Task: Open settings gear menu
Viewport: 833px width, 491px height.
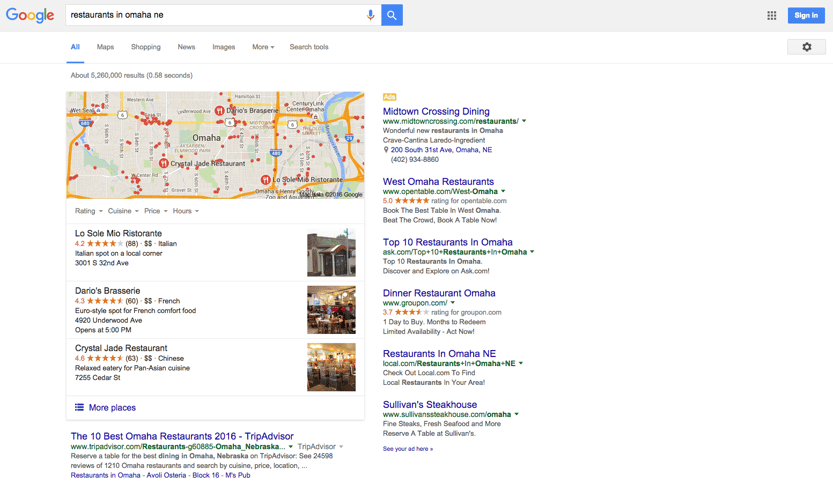Action: [x=806, y=47]
